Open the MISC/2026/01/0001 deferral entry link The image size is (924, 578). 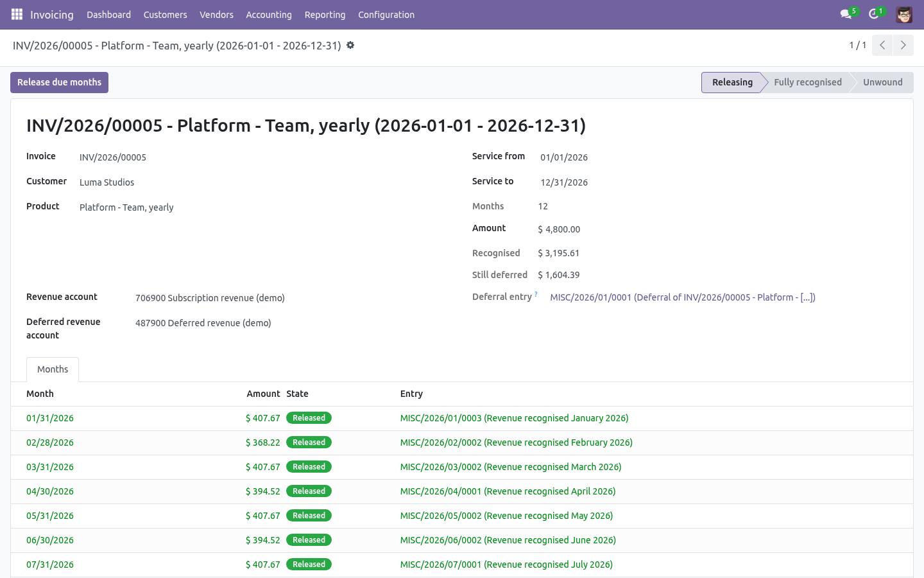tap(683, 297)
